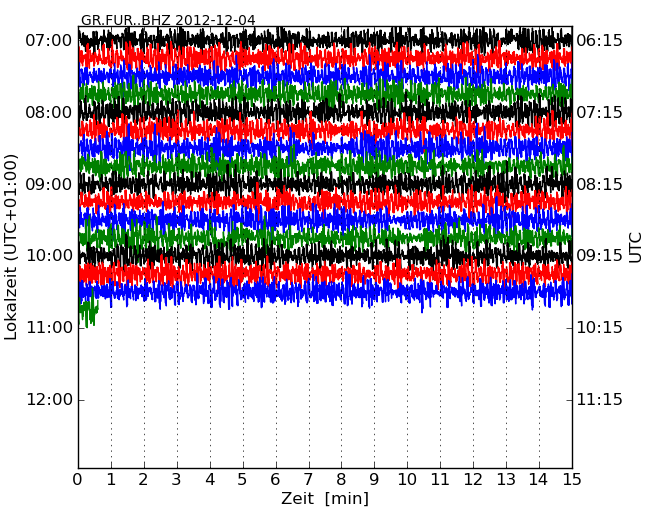Click the Zeit [min] axis label

click(x=325, y=498)
